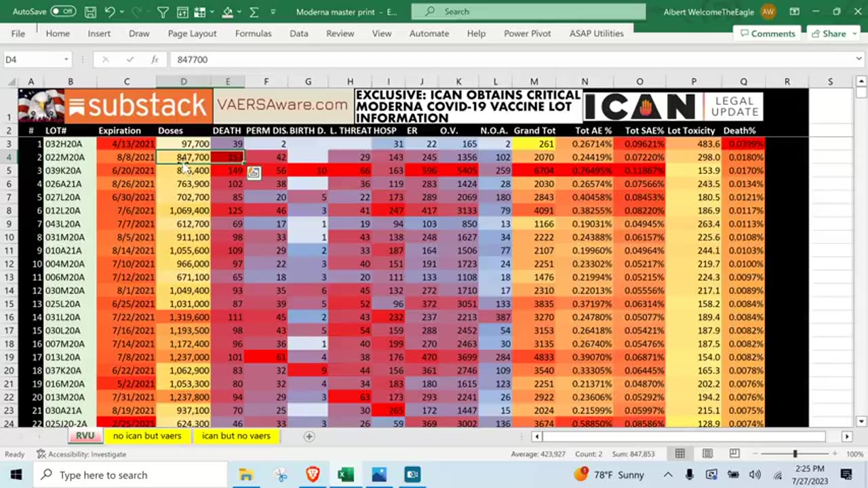Click vertical scrollbar down arrow
Screen dimensions: 868x488
click(861, 422)
